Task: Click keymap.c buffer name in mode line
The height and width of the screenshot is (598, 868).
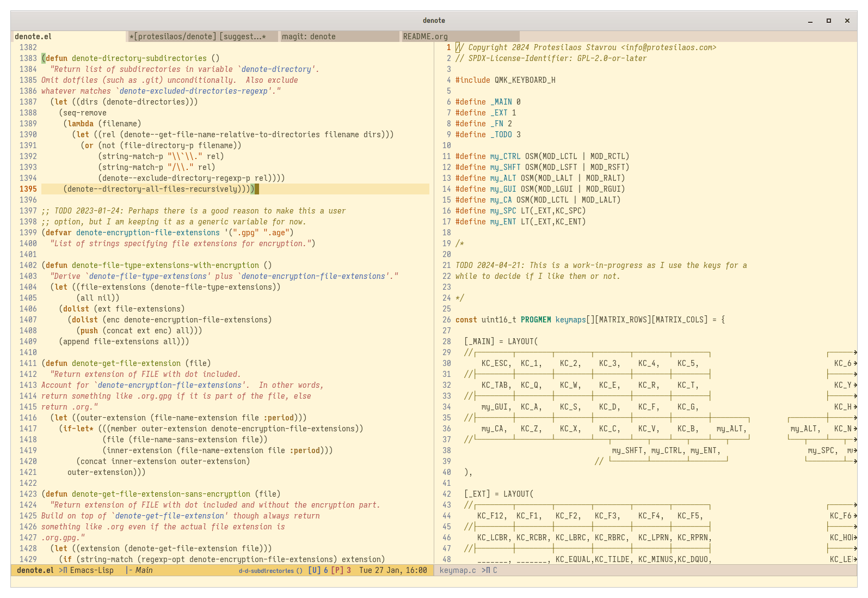Action: point(457,570)
